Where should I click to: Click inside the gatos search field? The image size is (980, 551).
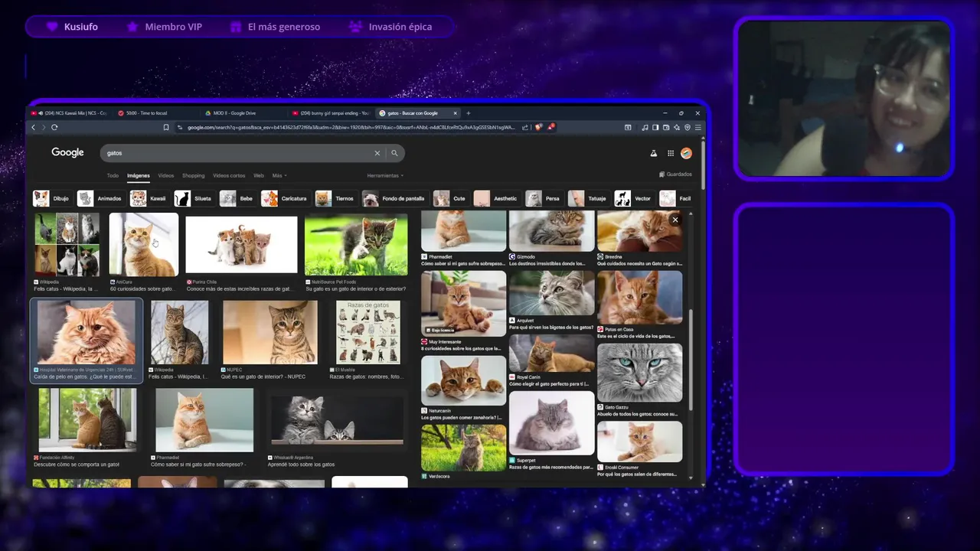237,153
